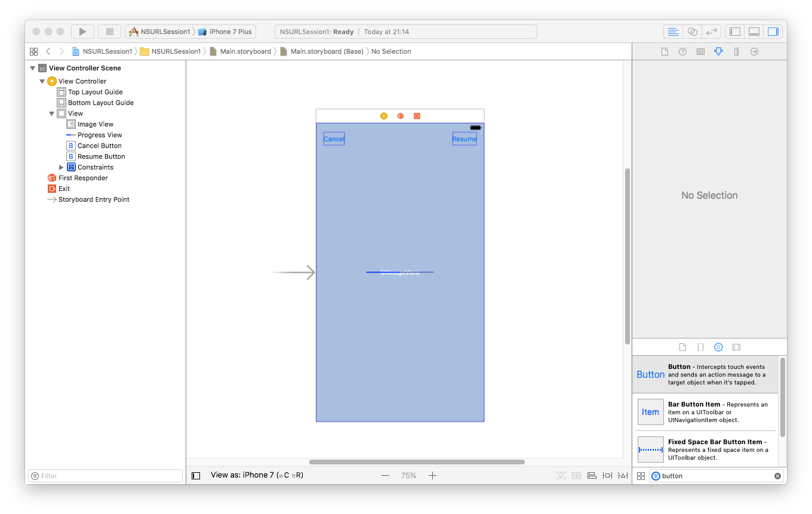Select the Button object in the library
The image size is (812, 514).
[x=706, y=374]
